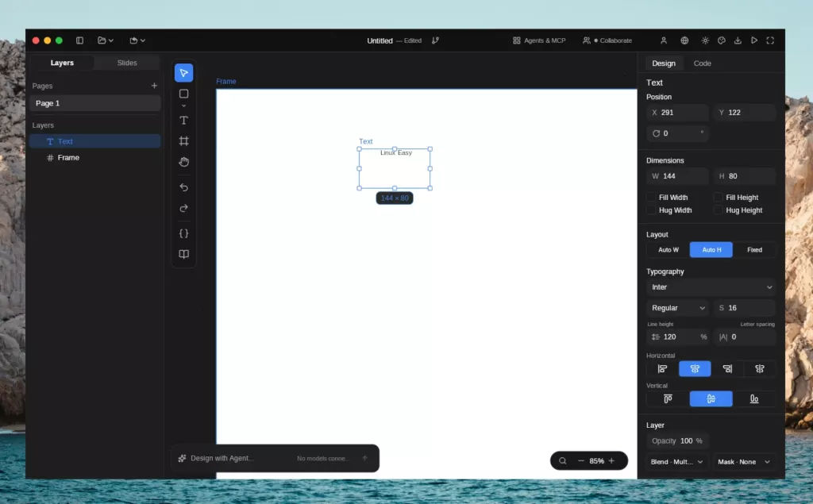Toggle light theme sun icon
This screenshot has width=813, height=504.
pos(705,40)
